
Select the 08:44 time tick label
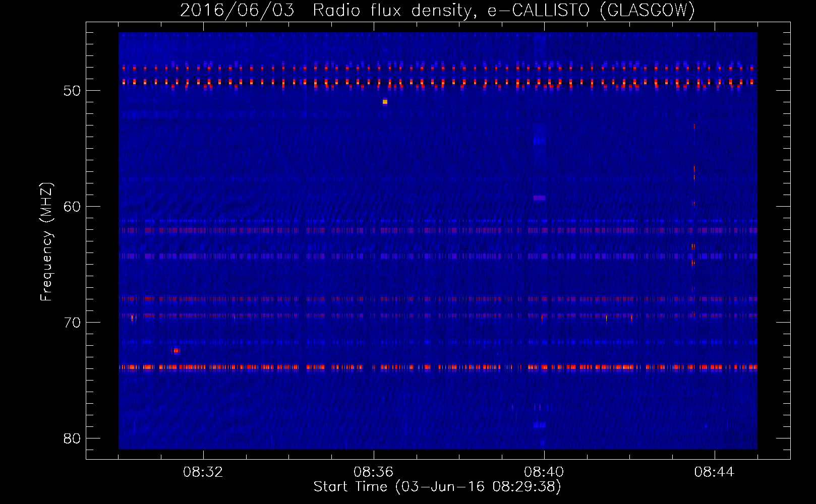pyautogui.click(x=715, y=472)
